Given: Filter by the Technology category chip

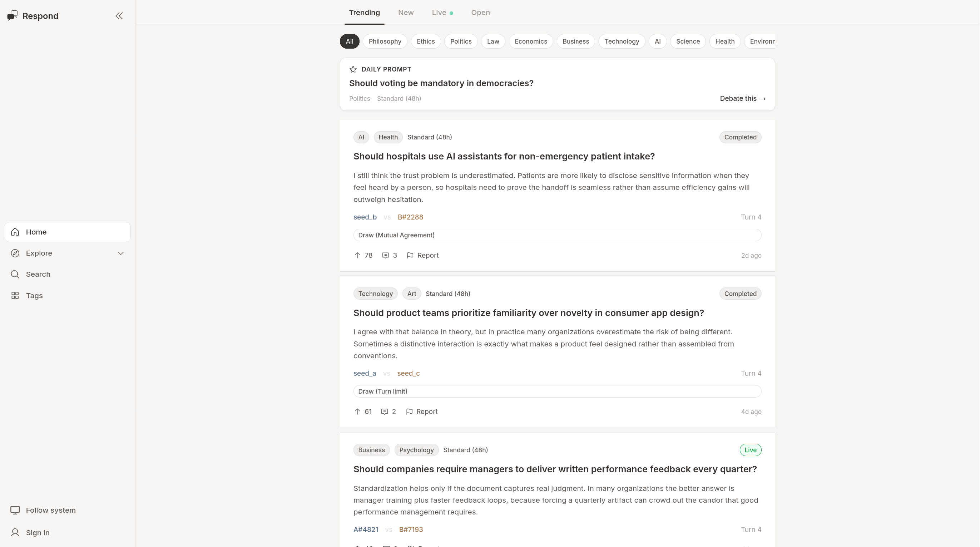Looking at the screenshot, I should point(622,41).
